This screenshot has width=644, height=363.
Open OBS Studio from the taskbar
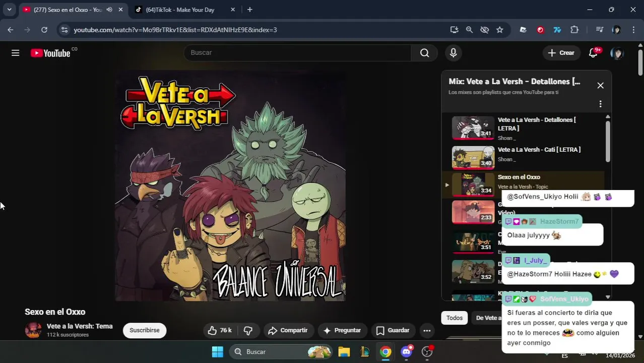click(427, 352)
